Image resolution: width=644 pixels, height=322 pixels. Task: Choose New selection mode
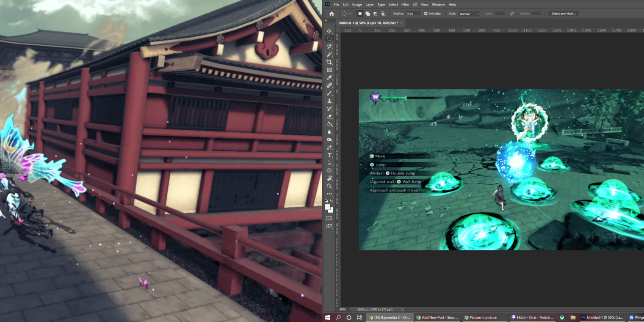360,14
